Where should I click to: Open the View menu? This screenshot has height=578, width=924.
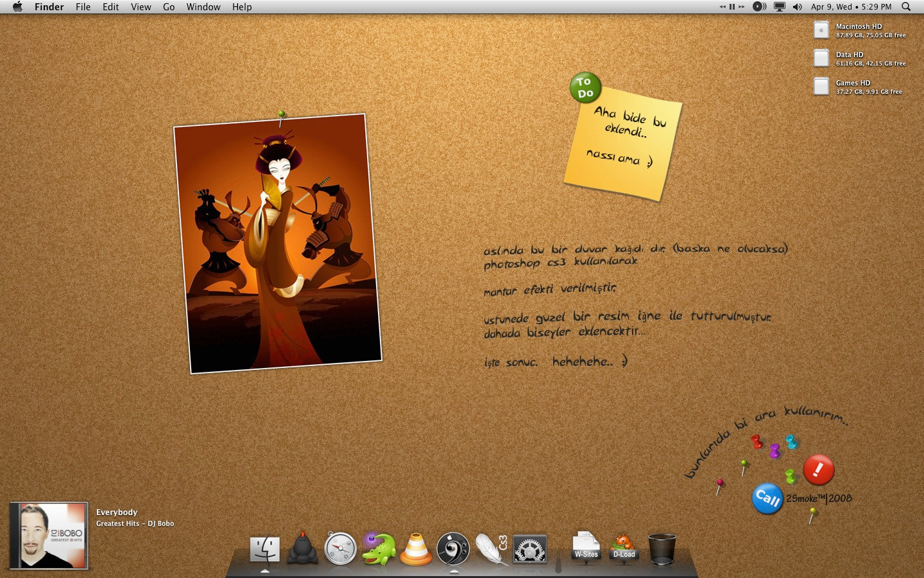coord(141,7)
